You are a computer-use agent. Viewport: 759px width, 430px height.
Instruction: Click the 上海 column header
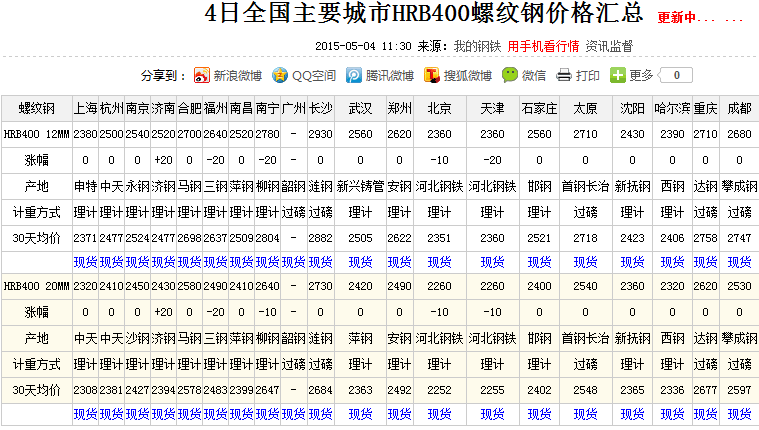tap(86, 108)
